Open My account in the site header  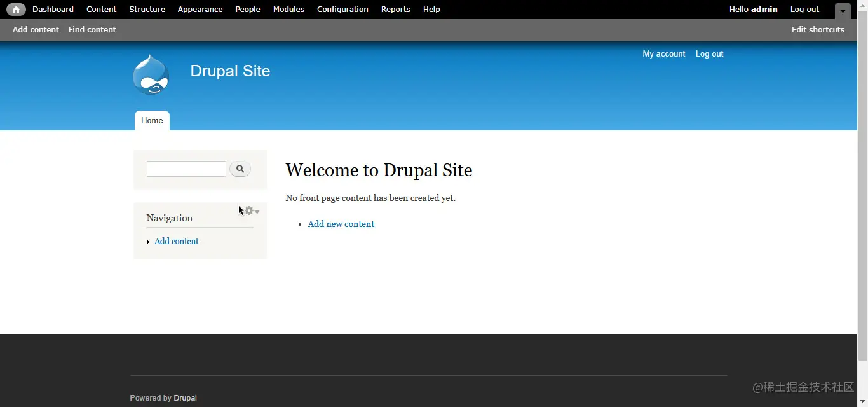(x=664, y=54)
